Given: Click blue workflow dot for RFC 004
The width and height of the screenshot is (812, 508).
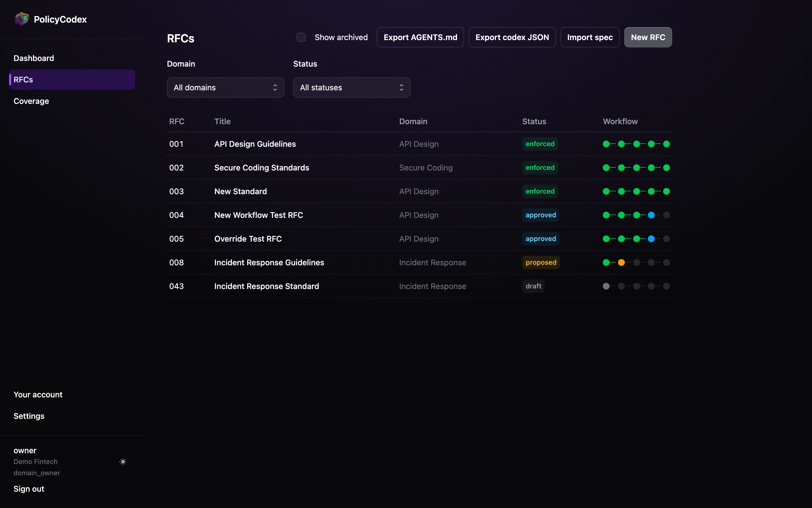Looking at the screenshot, I should (651, 215).
